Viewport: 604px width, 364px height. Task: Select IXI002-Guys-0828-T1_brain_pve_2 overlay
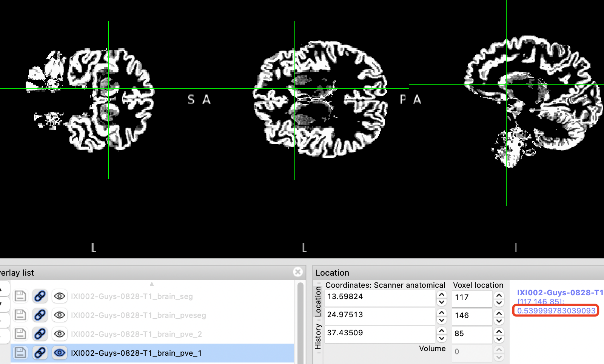click(x=136, y=334)
